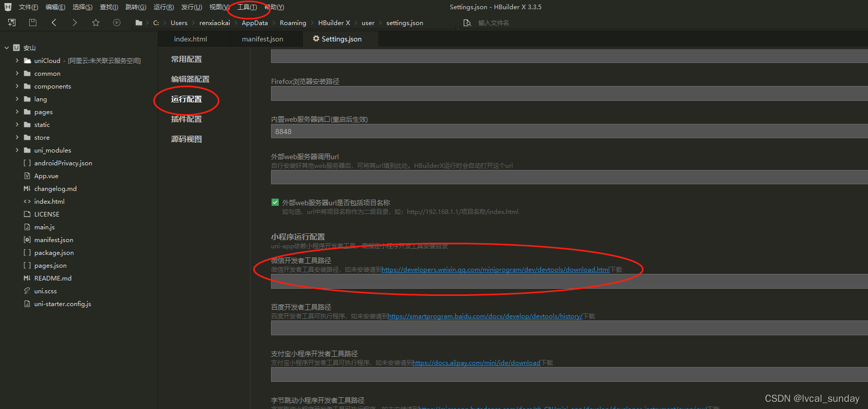This screenshot has width=868, height=409.
Task: Click the manifest.json file icon in tree
Action: 27,240
